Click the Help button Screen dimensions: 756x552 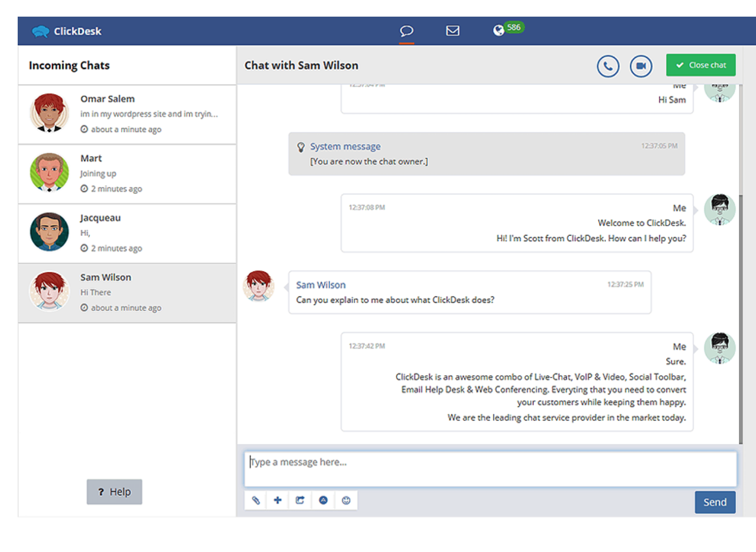point(114,492)
